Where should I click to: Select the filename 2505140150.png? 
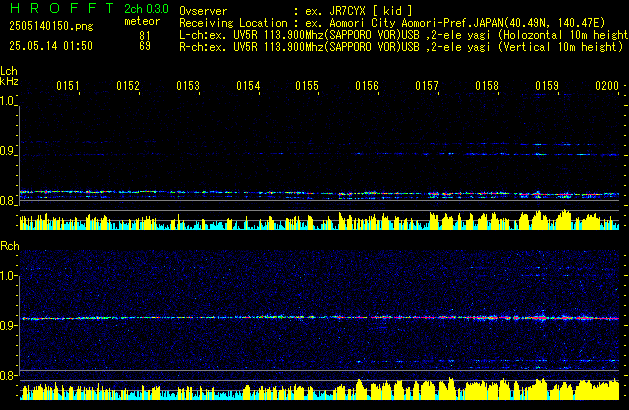[x=51, y=26]
